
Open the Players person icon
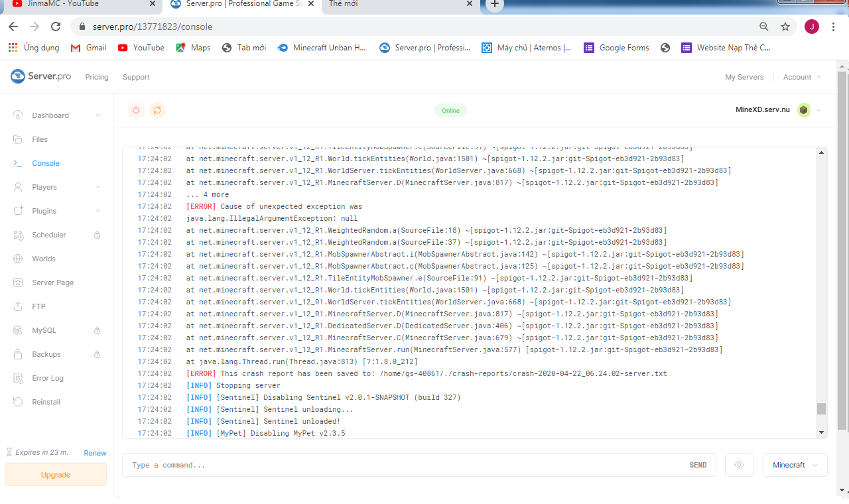point(19,187)
